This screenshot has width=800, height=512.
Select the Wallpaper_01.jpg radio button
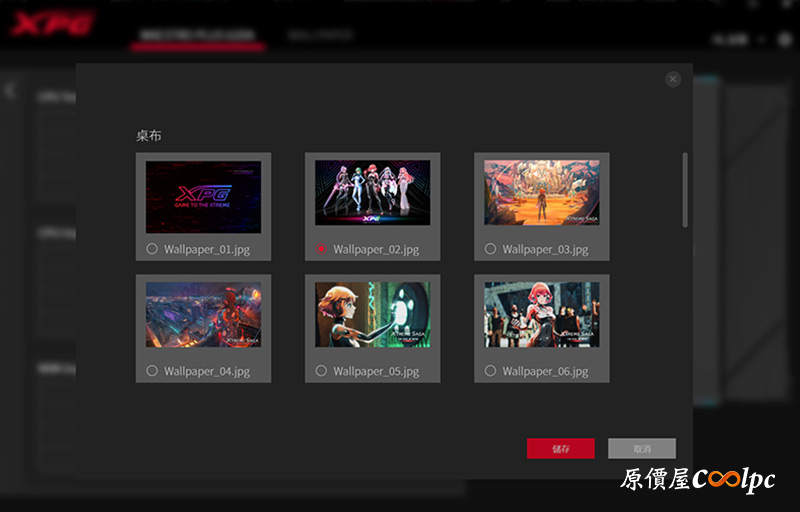click(x=152, y=249)
